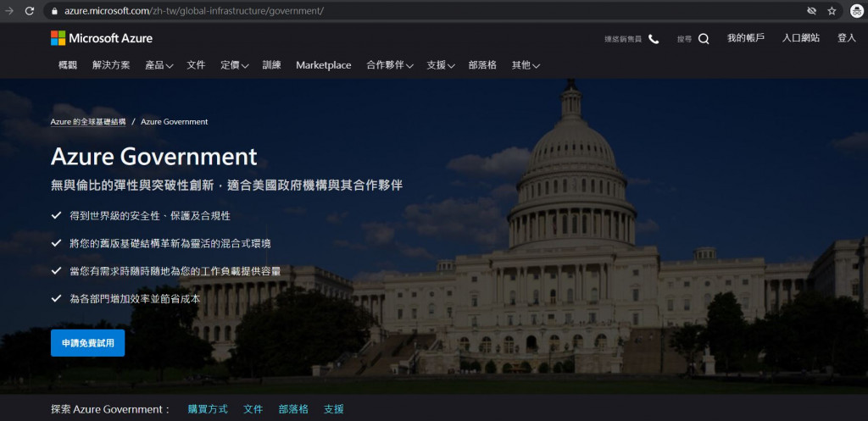Open the incognito profile icon

(x=856, y=10)
